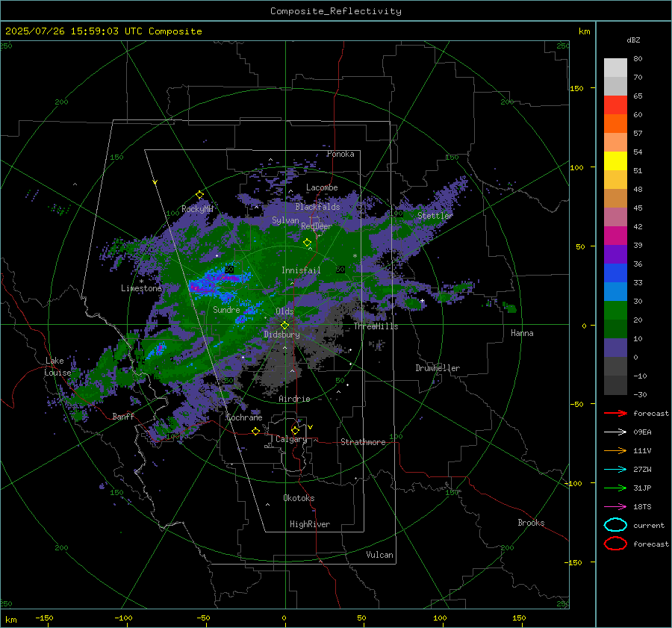This screenshot has height=628, width=672.
Task: Pick the green 31JP arrow legend icon
Action: pyautogui.click(x=615, y=488)
